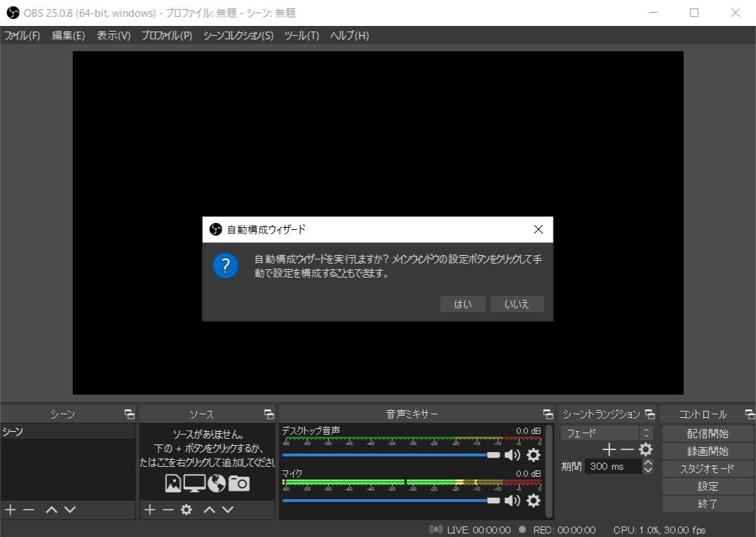Adjust the デスクトップ音声 volume slider
The height and width of the screenshot is (537, 756).
pos(391,455)
